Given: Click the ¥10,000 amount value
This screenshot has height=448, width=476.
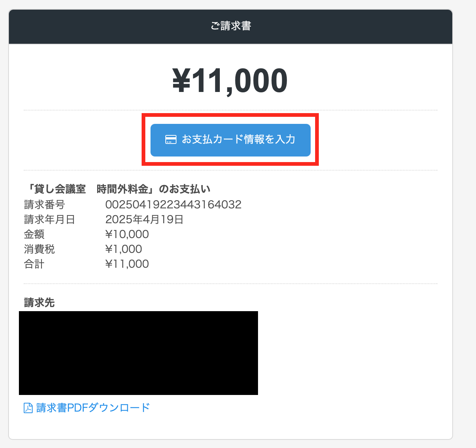Looking at the screenshot, I should point(127,234).
